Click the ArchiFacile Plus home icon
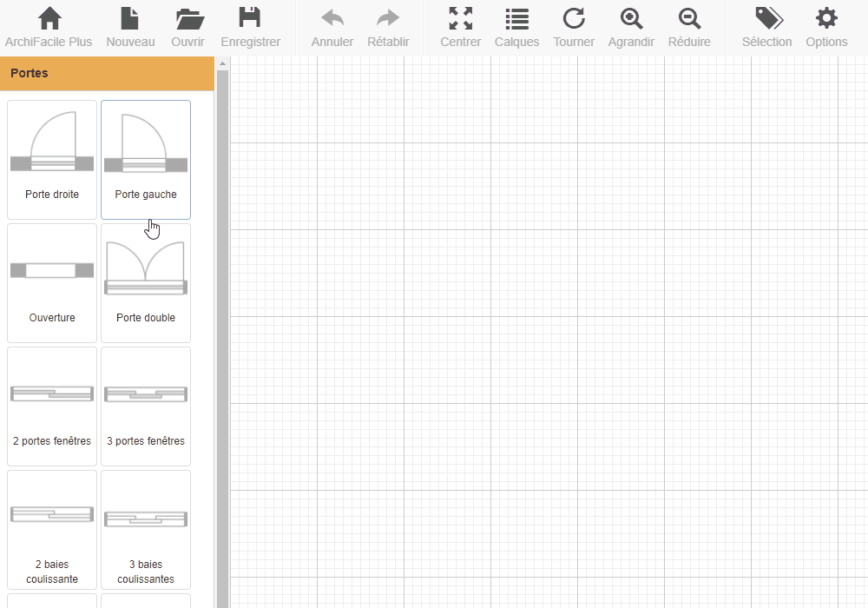Screen dimensions: 868x608 49,19
